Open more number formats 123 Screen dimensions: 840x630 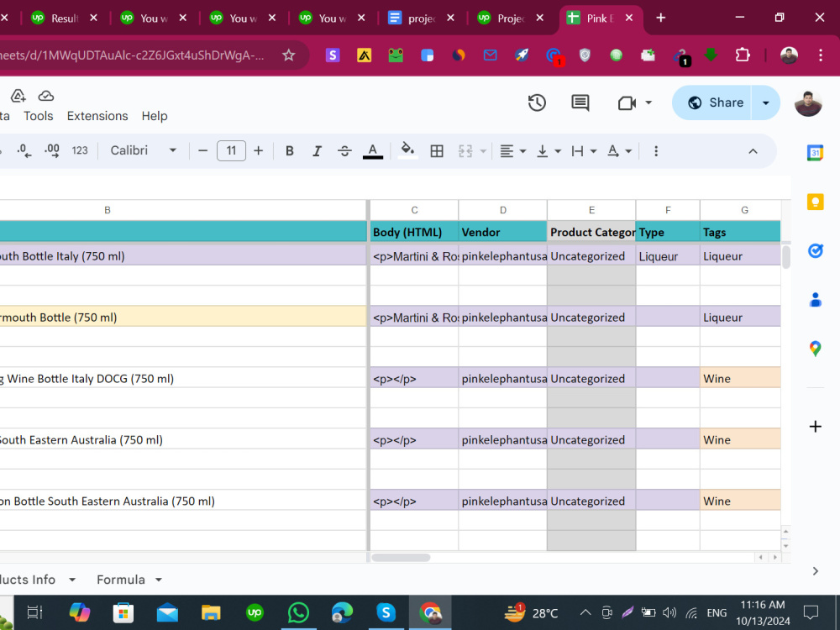coord(80,151)
